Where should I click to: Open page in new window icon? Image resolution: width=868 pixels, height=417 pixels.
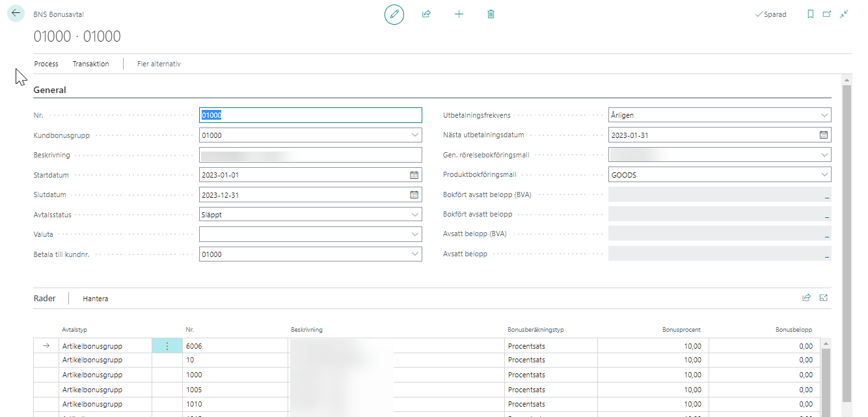(827, 14)
